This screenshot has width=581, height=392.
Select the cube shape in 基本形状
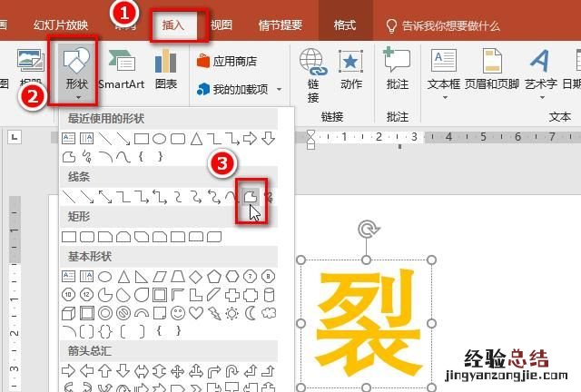pyautogui.click(x=69, y=313)
